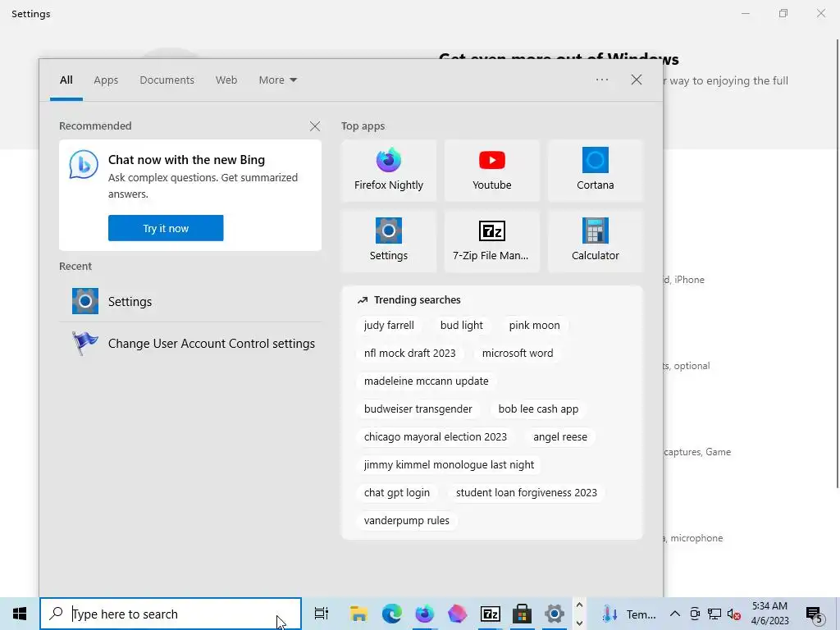Show hidden tray icons chevron
Screen dimensions: 840x630
click(675, 614)
